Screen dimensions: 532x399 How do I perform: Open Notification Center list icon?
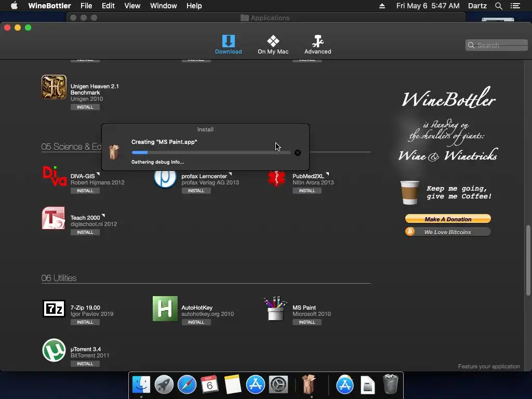coord(515,6)
